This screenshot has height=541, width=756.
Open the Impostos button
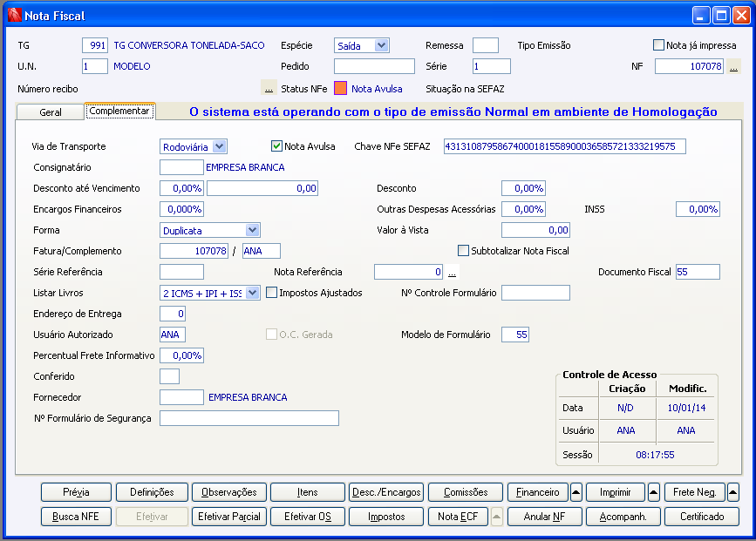coord(386,517)
